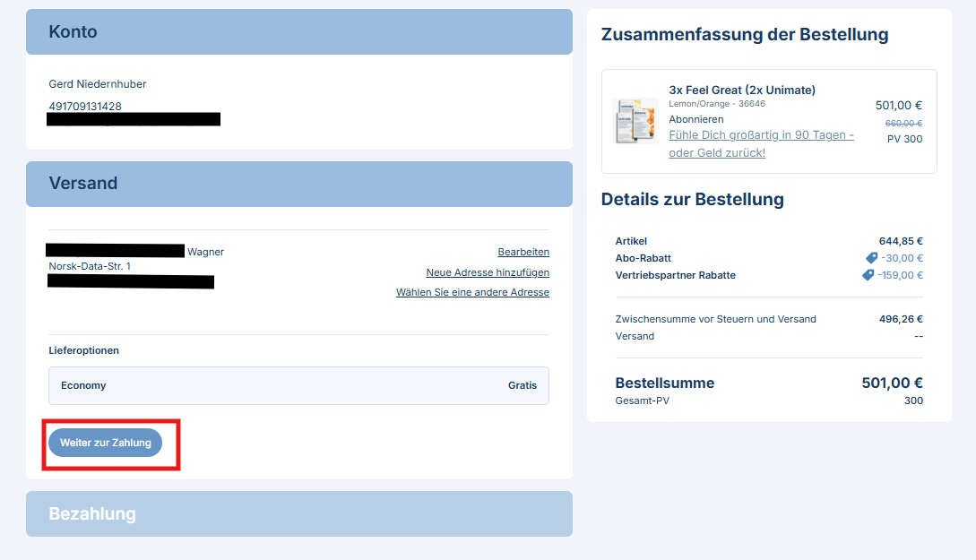
Task: Click the 3x Feel Great product title
Action: [x=742, y=90]
